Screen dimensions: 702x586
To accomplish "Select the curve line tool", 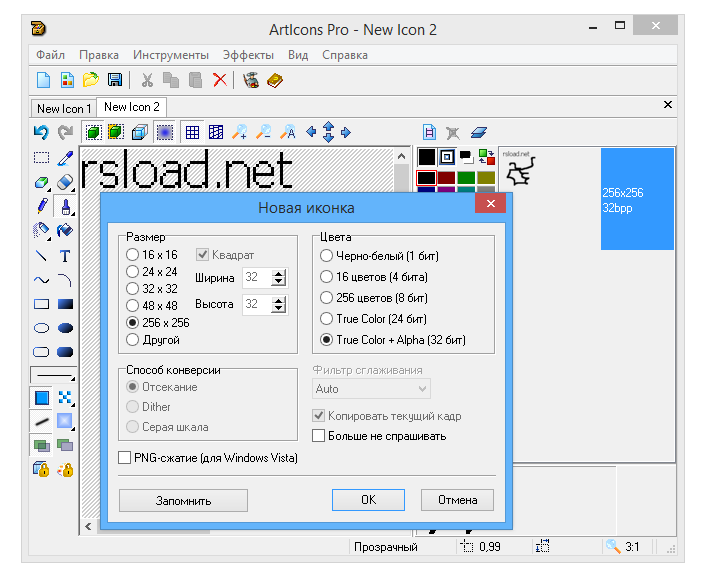I will pos(42,280).
